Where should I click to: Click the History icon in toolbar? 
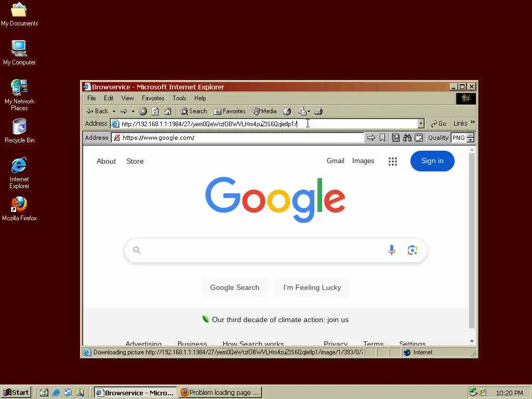[x=287, y=111]
